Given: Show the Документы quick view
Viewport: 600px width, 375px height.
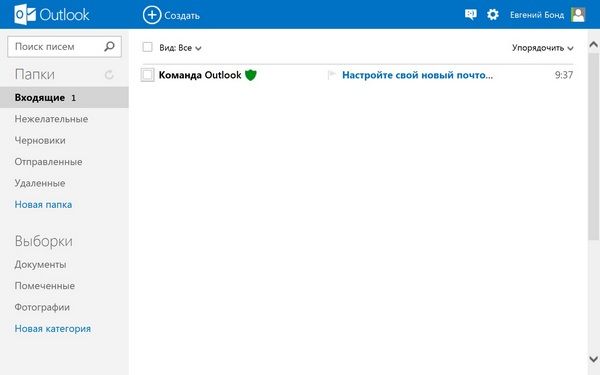Looking at the screenshot, I should (x=40, y=264).
